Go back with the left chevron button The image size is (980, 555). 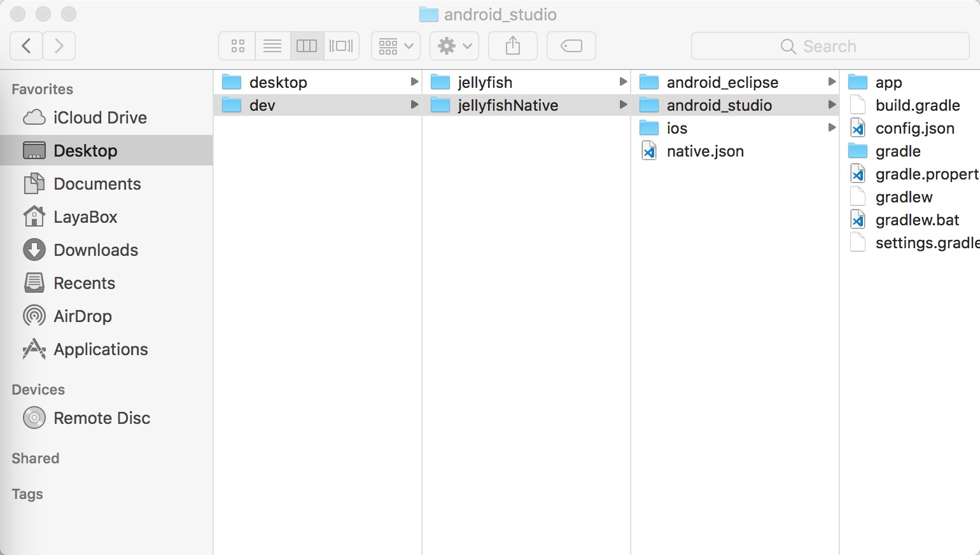[x=26, y=46]
